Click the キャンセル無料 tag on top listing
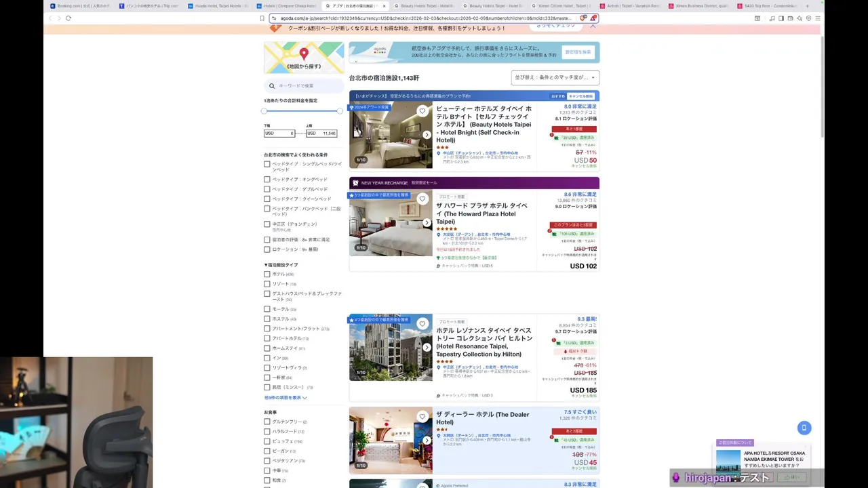This screenshot has height=488, width=868. pyautogui.click(x=581, y=96)
